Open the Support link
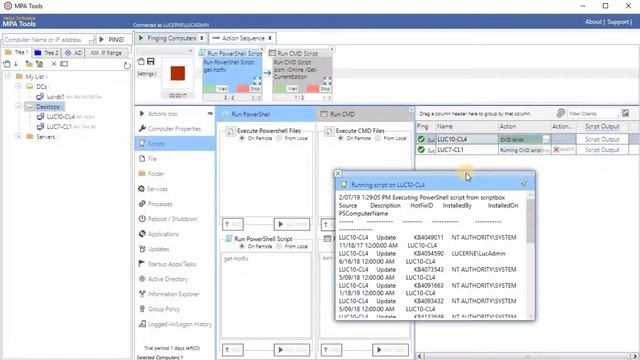640x360 pixels. coord(618,22)
